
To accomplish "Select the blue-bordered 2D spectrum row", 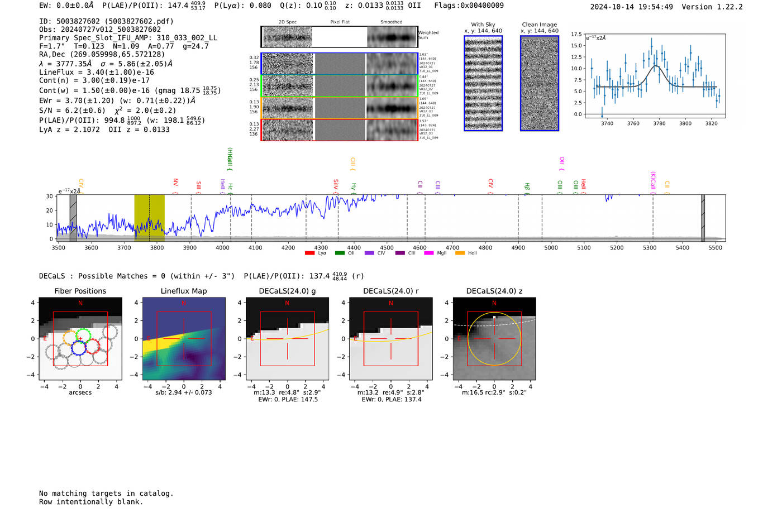I will 340,64.
